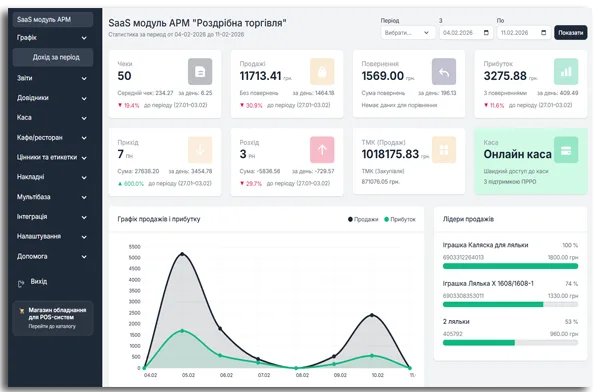Log out via the Вихід link
Viewport: 600px width, 392px height.
pos(39,282)
